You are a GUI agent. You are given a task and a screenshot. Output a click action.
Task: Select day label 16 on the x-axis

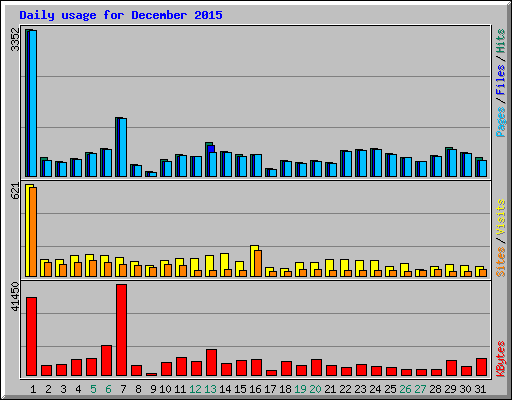[x=255, y=389]
